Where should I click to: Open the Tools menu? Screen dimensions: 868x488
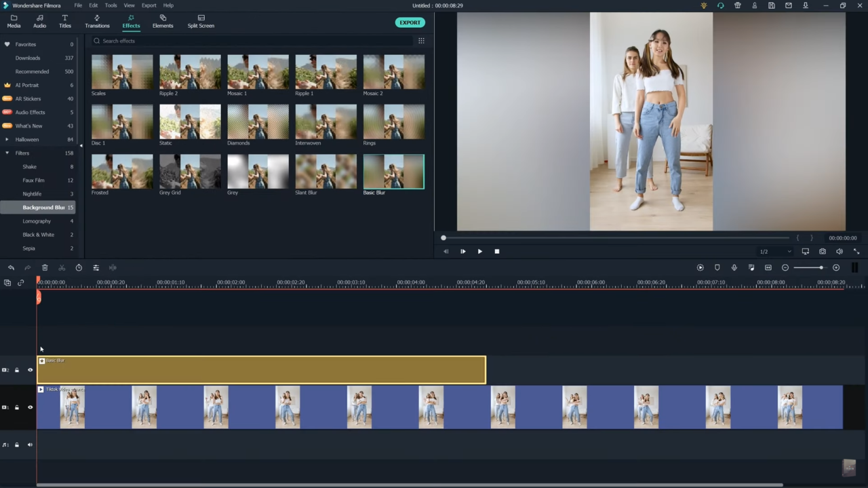coord(111,5)
